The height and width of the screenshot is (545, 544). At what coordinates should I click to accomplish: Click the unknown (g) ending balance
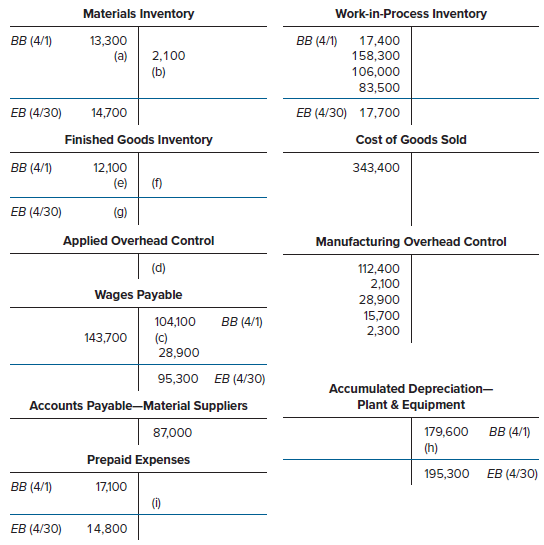121,212
